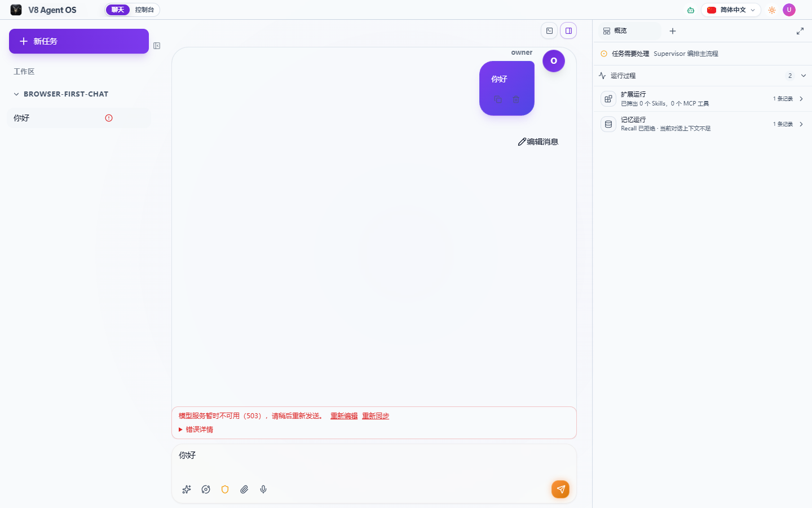The image size is (812, 508).
Task: Add new panel tab with plus icon
Action: point(673,31)
